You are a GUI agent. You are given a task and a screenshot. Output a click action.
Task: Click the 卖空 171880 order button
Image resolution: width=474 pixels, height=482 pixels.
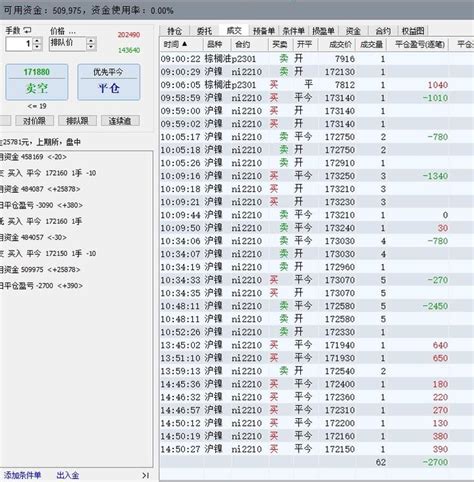(x=37, y=82)
